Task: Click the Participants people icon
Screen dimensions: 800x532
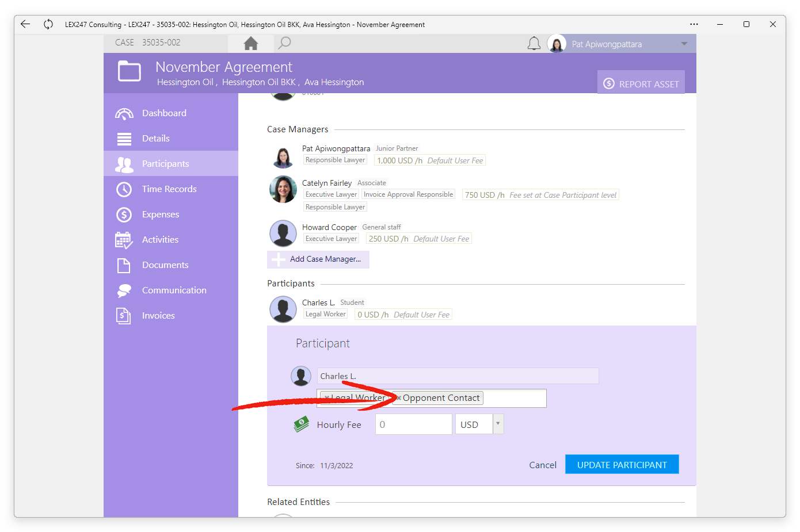Action: click(x=124, y=164)
